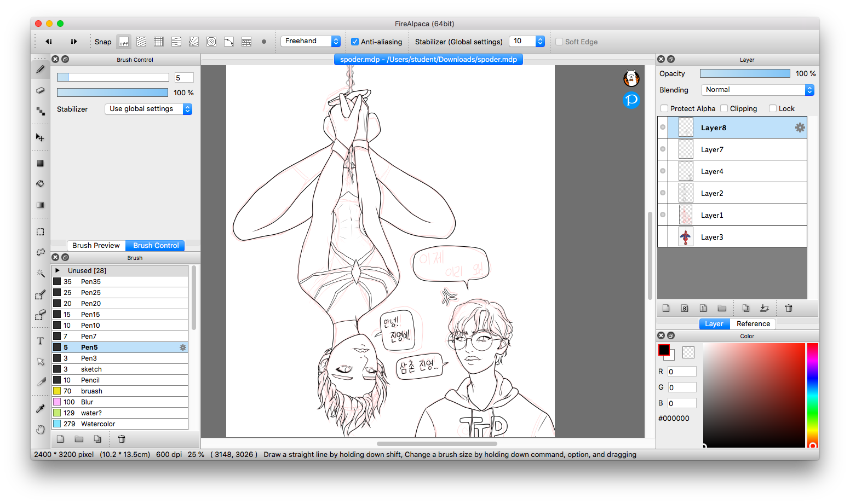This screenshot has height=504, width=850.
Task: Enable curve snap
Action: (229, 42)
